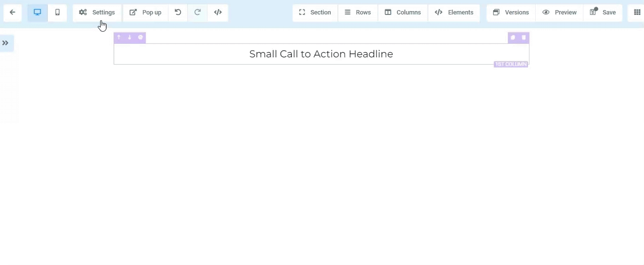Open the Section tab

(315, 13)
